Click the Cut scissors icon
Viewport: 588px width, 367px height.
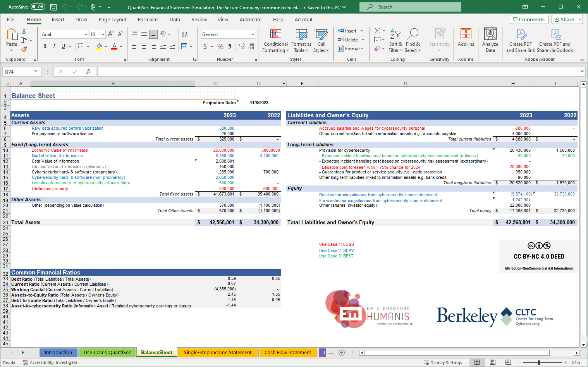[x=24, y=31]
